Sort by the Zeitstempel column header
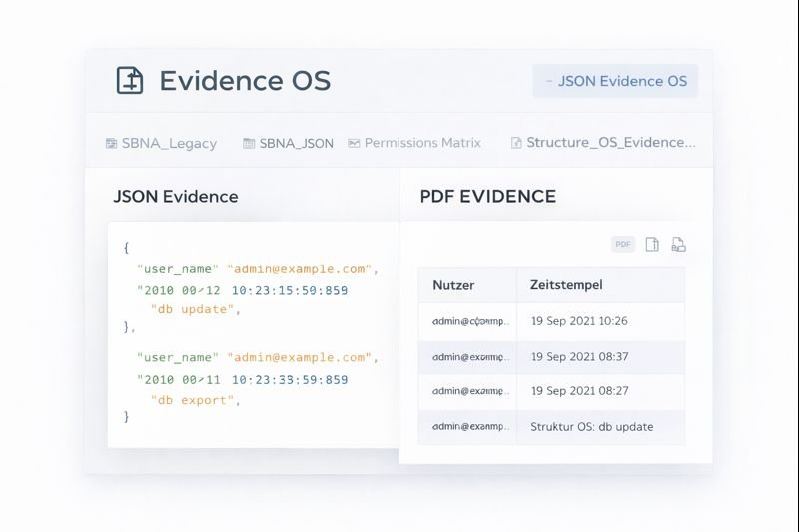799x532 pixels. (x=566, y=285)
